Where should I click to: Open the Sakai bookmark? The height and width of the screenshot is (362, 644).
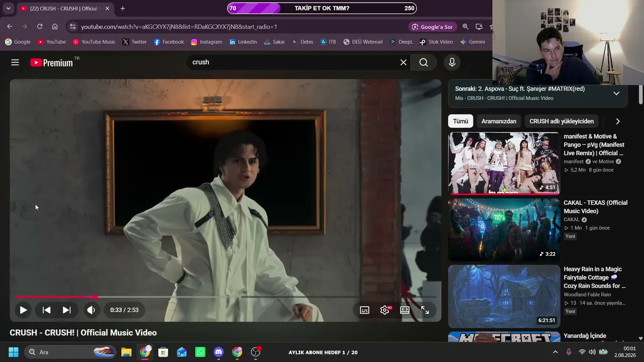click(274, 42)
